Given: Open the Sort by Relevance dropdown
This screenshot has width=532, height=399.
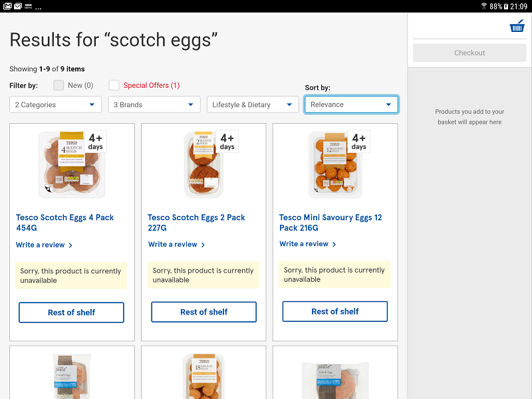Looking at the screenshot, I should tap(351, 104).
